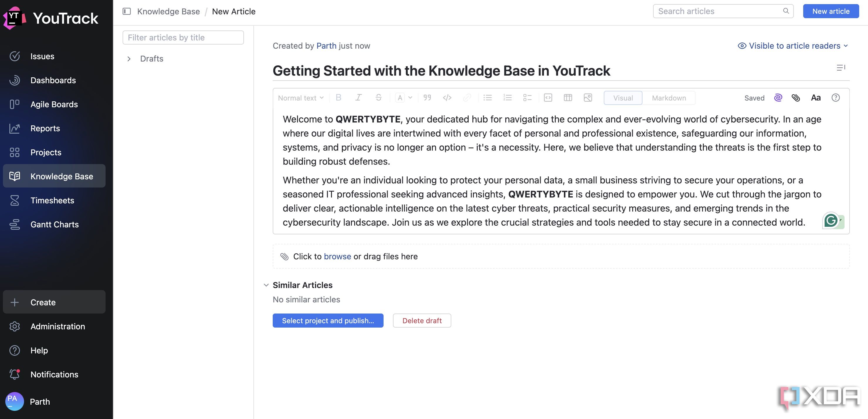
Task: Open the Aa text size settings
Action: tap(816, 98)
